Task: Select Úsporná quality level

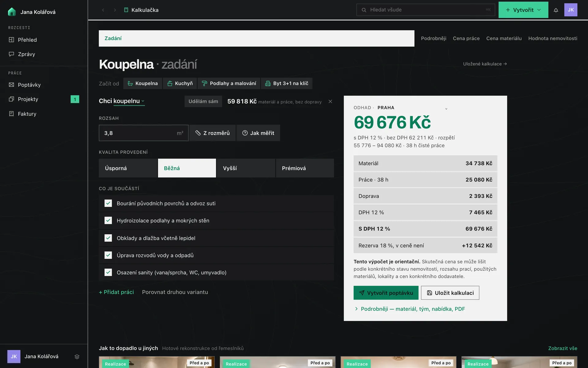Action: tap(128, 168)
